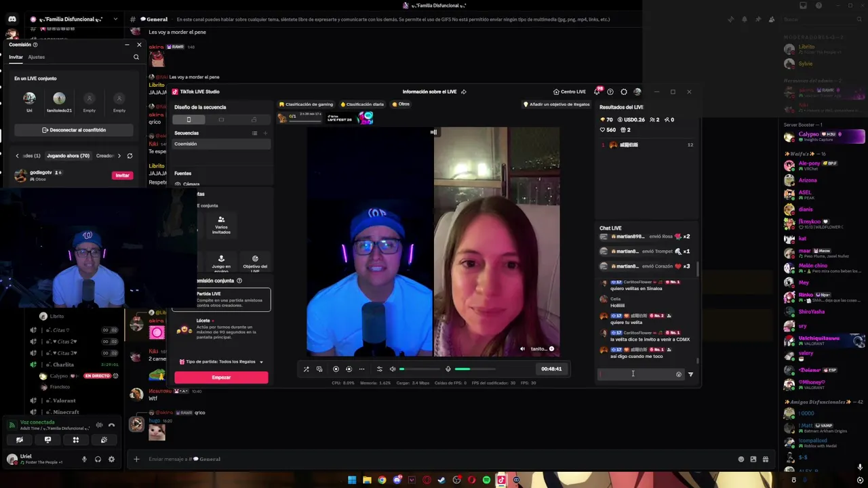Select the Clasificación de gaming tab

tap(306, 104)
